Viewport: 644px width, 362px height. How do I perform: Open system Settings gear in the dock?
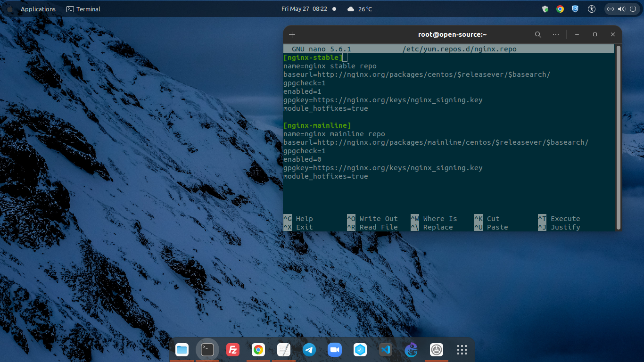coord(437,350)
